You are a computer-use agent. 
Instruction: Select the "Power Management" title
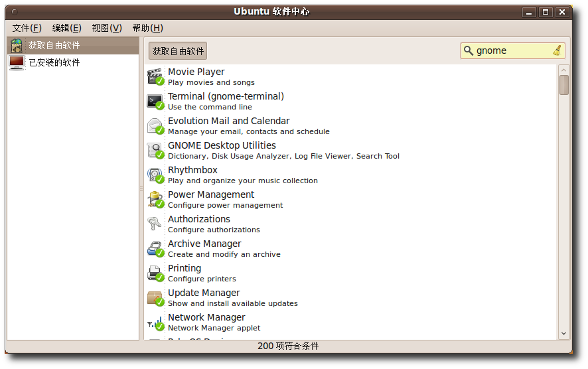(x=211, y=194)
